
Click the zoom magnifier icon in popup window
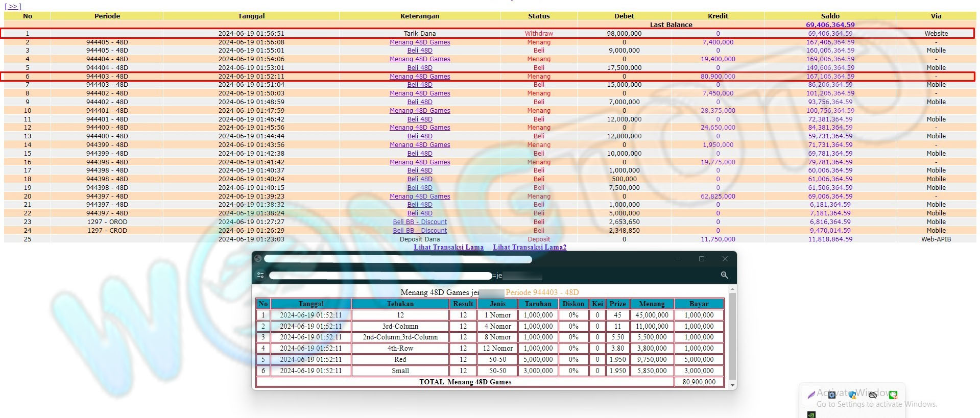[x=724, y=275]
